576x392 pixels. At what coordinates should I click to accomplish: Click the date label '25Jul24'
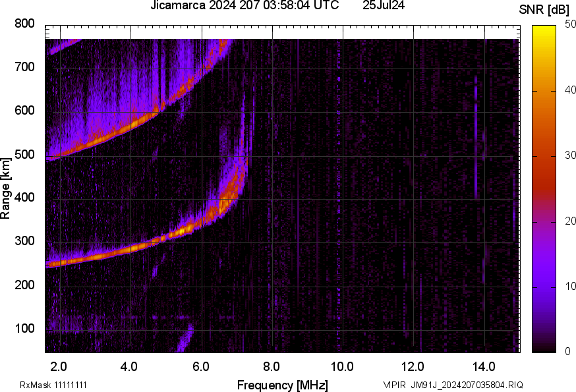[384, 5]
